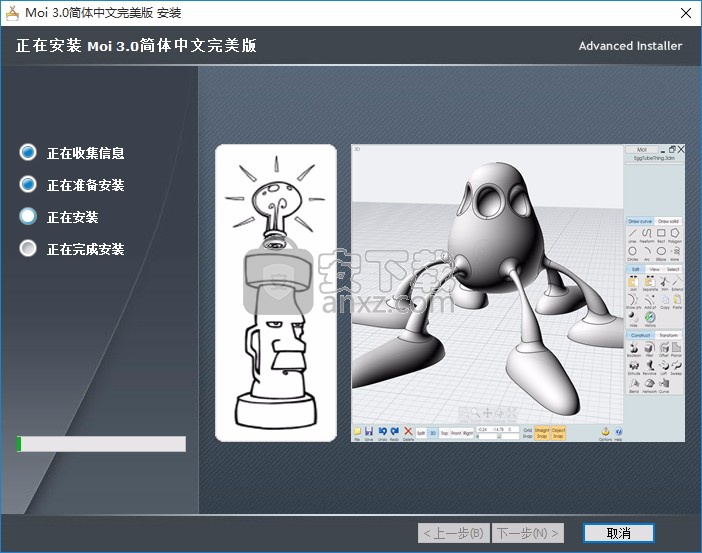Select the Circles tool
Image resolution: width=702 pixels, height=553 pixels.
(x=633, y=251)
